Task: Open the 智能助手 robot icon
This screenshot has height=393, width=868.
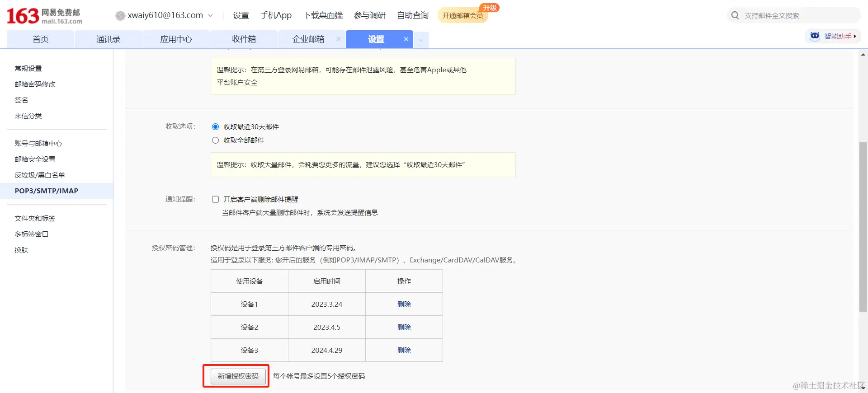Action: (815, 36)
